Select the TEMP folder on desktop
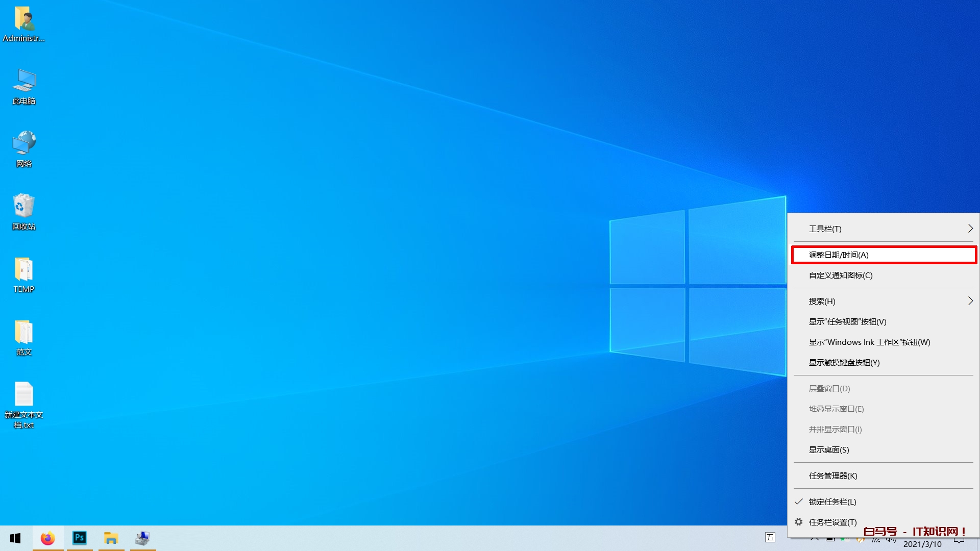This screenshot has width=980, height=551. click(x=23, y=274)
